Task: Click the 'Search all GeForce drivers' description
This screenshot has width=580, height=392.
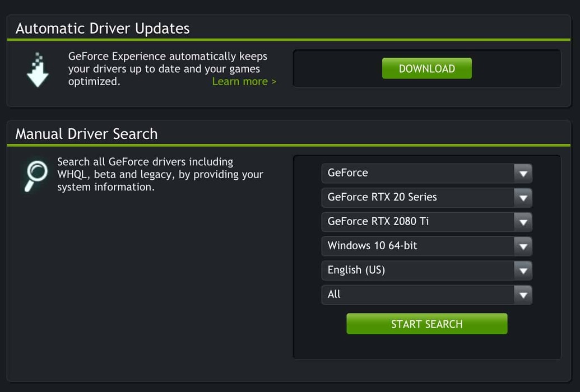Action: (160, 174)
